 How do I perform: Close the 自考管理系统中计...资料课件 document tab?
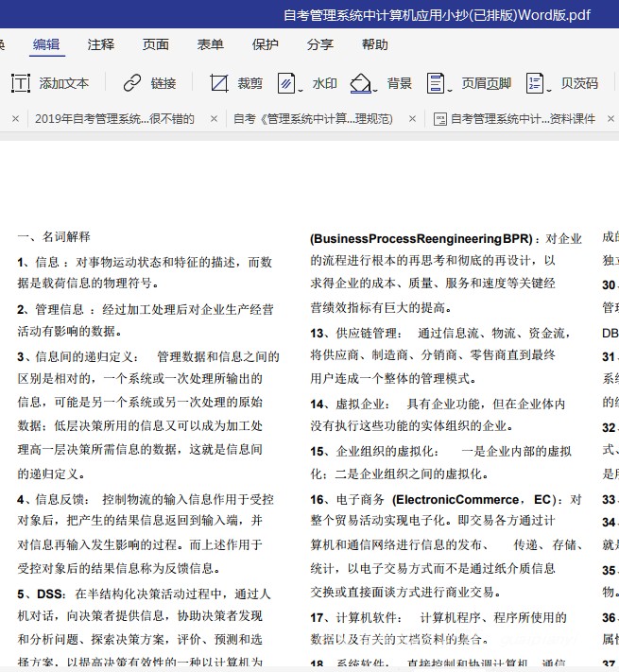pos(611,119)
